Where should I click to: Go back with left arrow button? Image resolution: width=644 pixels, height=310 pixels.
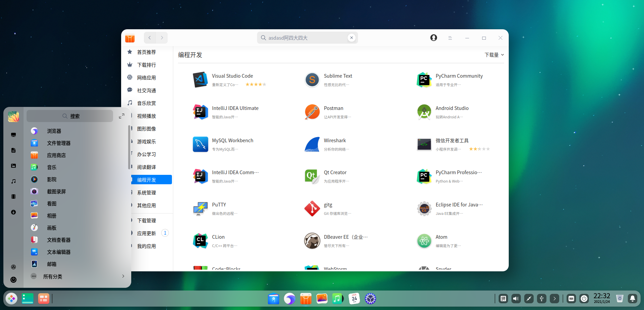[150, 38]
